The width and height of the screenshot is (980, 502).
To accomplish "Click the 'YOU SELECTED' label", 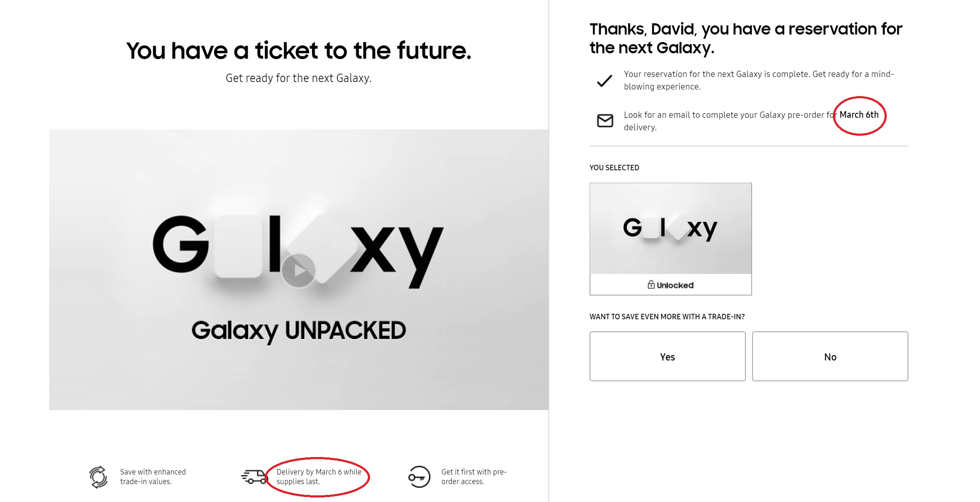I will click(x=614, y=168).
